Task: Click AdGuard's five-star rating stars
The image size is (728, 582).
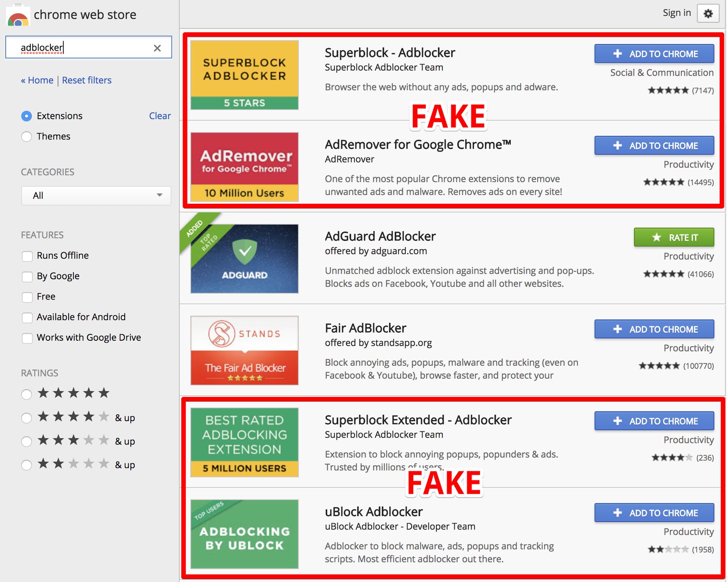Action: [664, 274]
